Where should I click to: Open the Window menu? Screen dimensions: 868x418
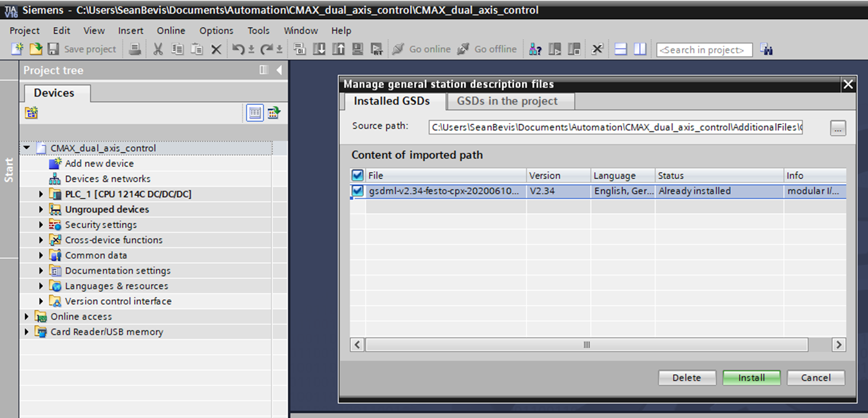click(301, 30)
